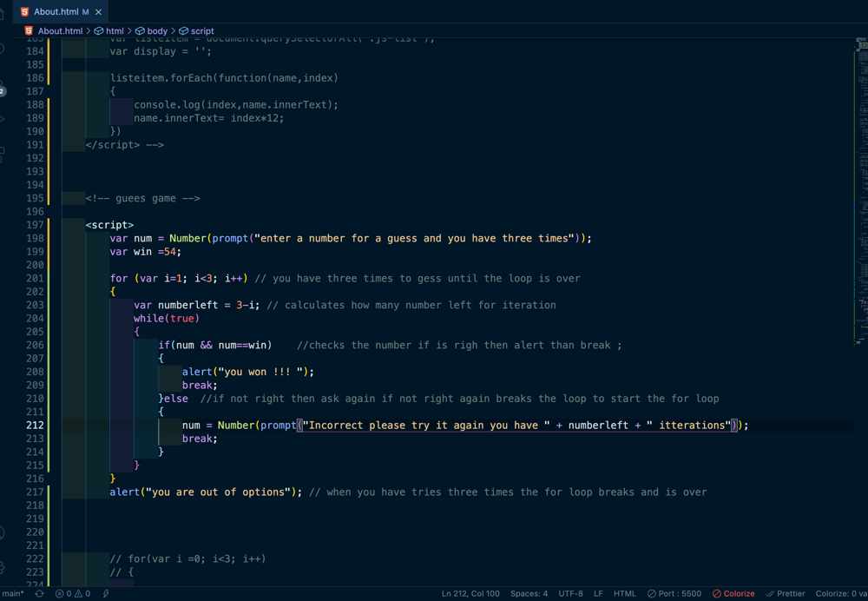
Task: Click Ln 212, Col 100 to go to line
Action: tap(470, 593)
